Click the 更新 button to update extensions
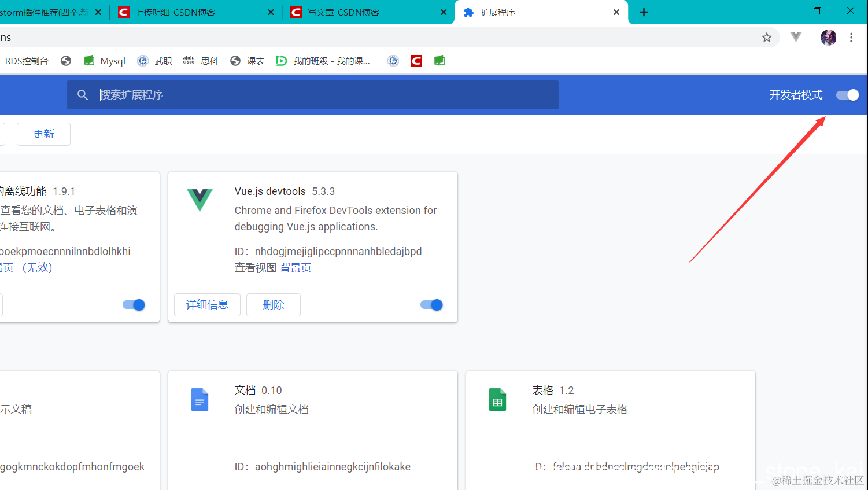 point(43,134)
